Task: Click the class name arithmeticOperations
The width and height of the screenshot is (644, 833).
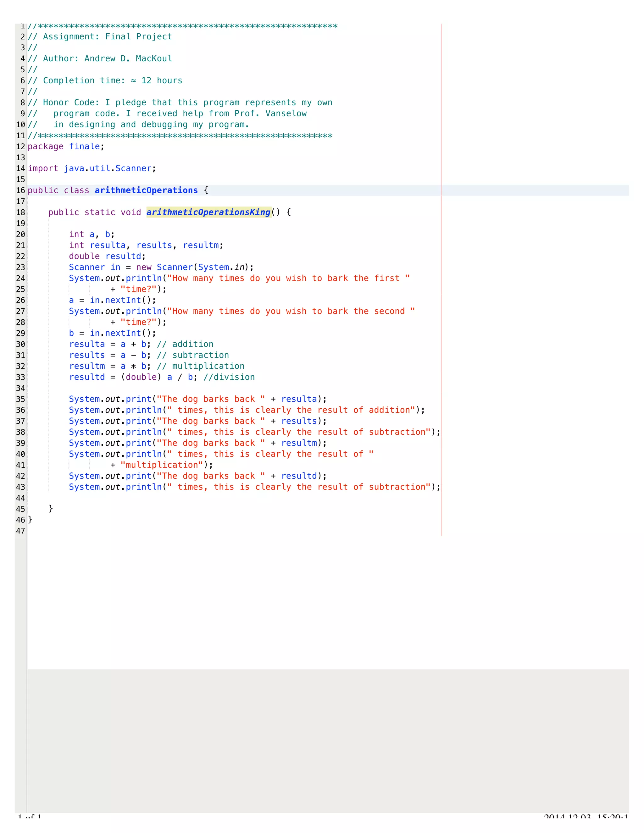Action: (146, 190)
